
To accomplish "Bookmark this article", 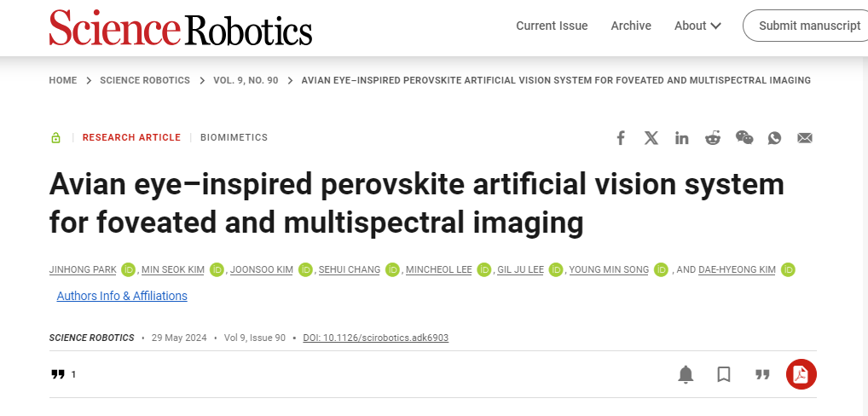I will pyautogui.click(x=724, y=374).
